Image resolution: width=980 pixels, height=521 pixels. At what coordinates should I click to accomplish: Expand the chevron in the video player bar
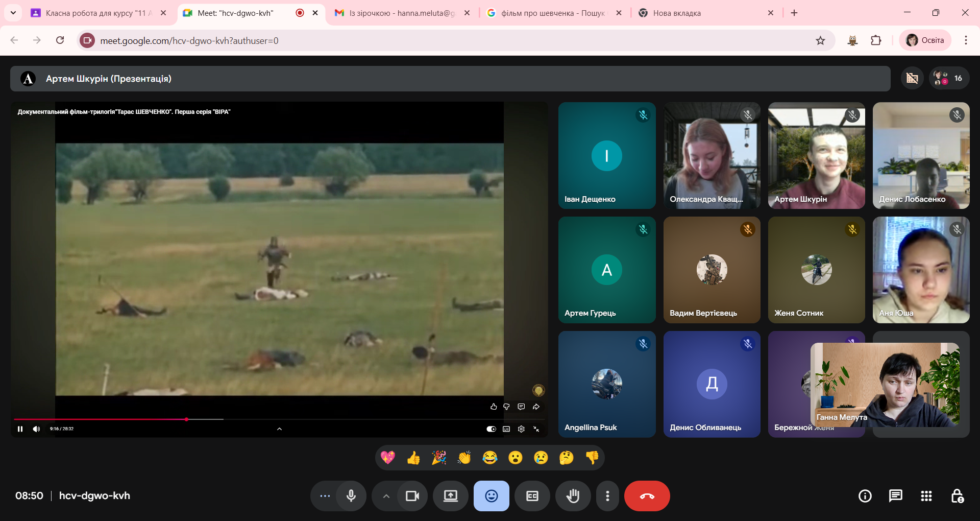tap(279, 429)
